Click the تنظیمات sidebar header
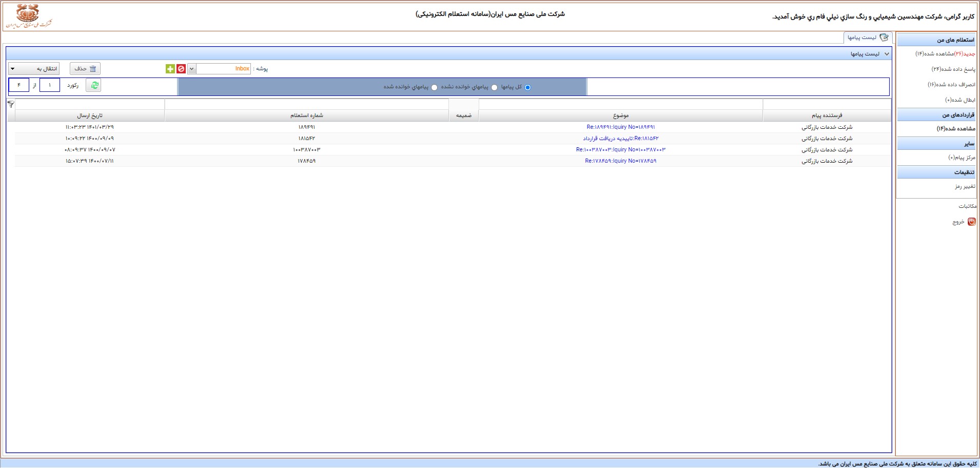 [936, 172]
